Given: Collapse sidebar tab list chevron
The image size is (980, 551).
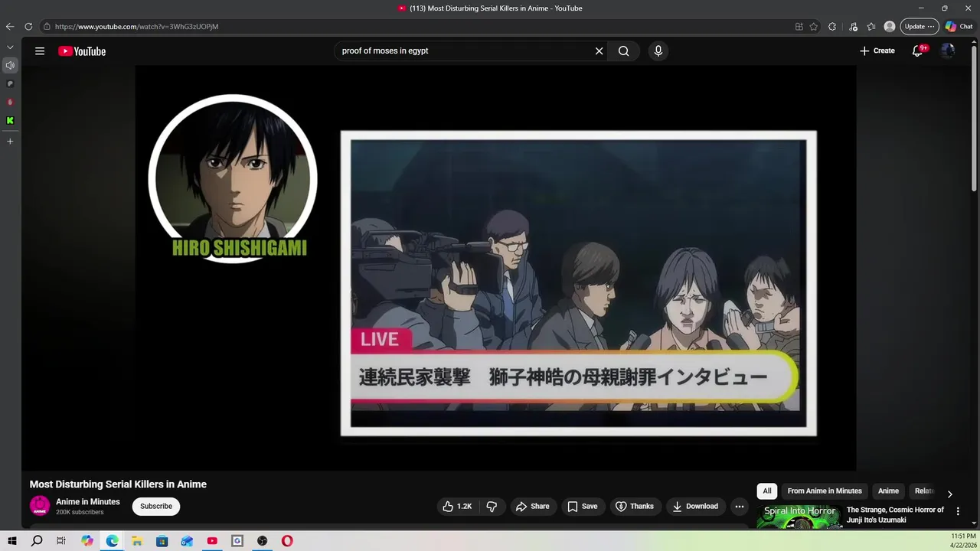Looking at the screenshot, I should (10, 47).
